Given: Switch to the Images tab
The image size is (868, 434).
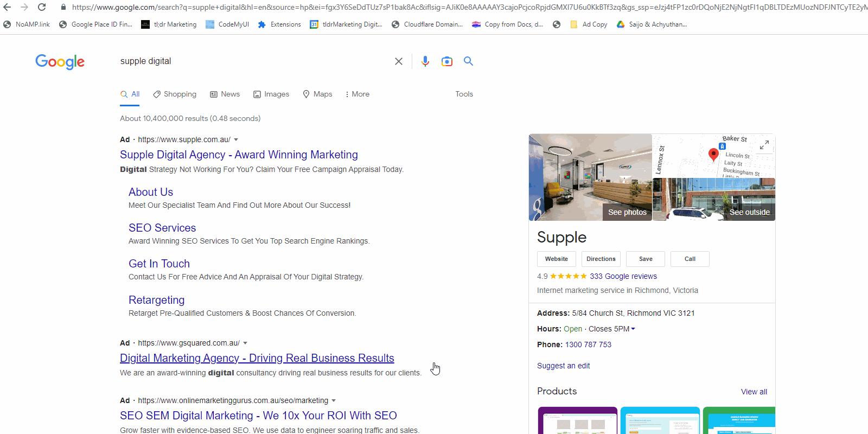Looking at the screenshot, I should coord(271,94).
